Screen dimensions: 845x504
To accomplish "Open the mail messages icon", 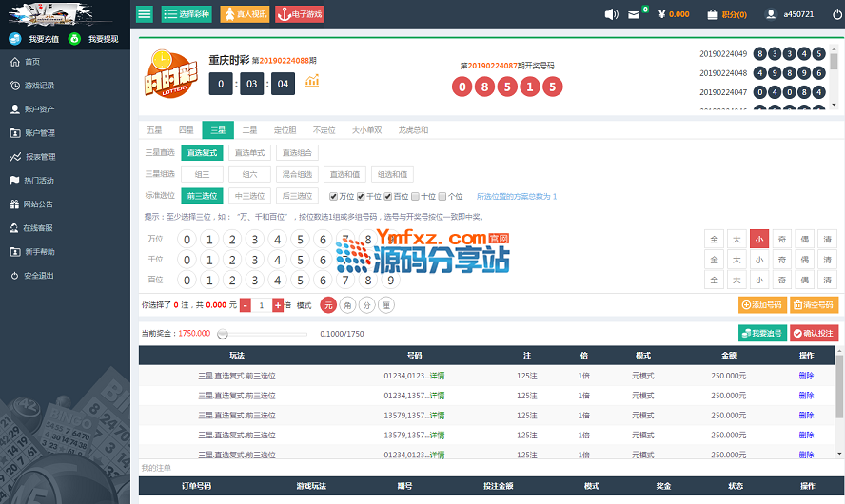I will [635, 15].
